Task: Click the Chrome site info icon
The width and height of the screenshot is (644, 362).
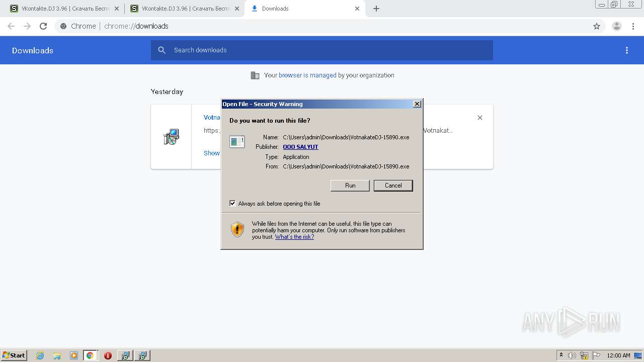Action: tap(63, 26)
